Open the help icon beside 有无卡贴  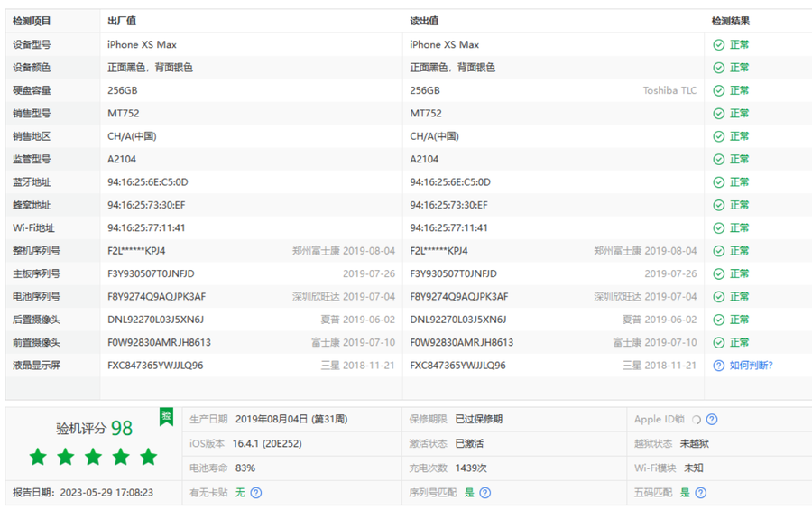pyautogui.click(x=256, y=493)
